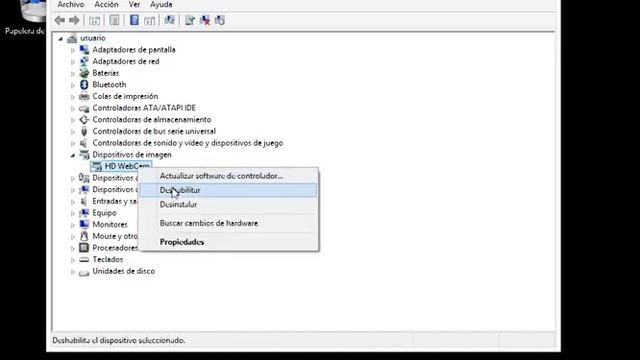Open the Acción menu
The width and height of the screenshot is (640, 360).
(106, 4)
